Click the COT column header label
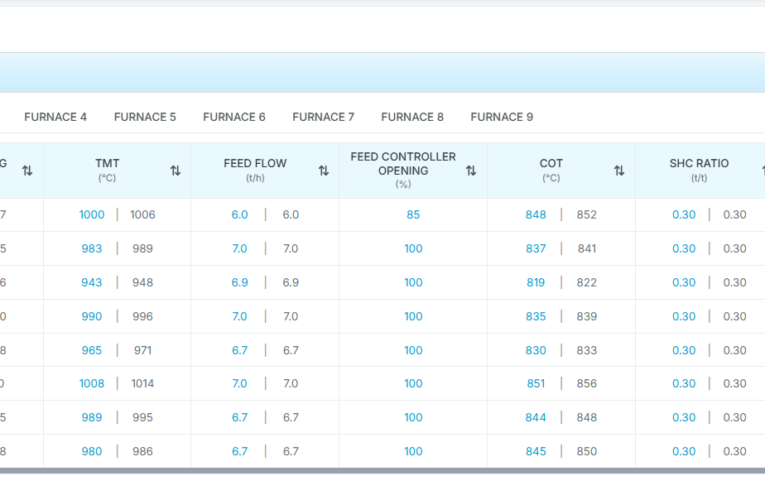The width and height of the screenshot is (765, 495). click(551, 163)
